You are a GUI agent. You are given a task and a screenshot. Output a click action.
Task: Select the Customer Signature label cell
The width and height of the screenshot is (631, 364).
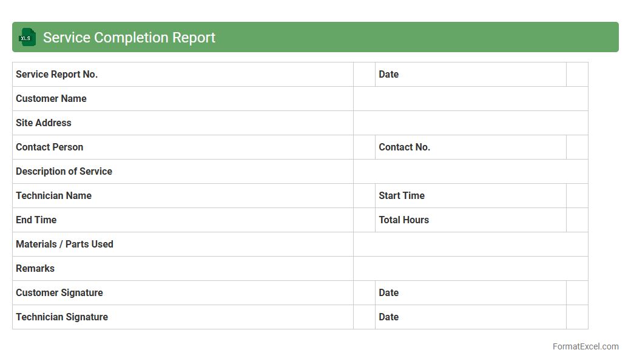pyautogui.click(x=182, y=292)
